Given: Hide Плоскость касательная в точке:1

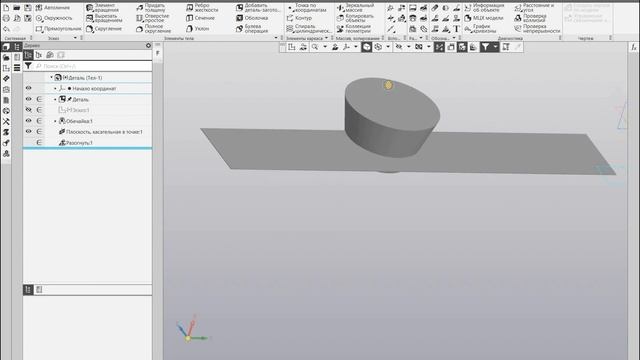Looking at the screenshot, I should [28, 131].
